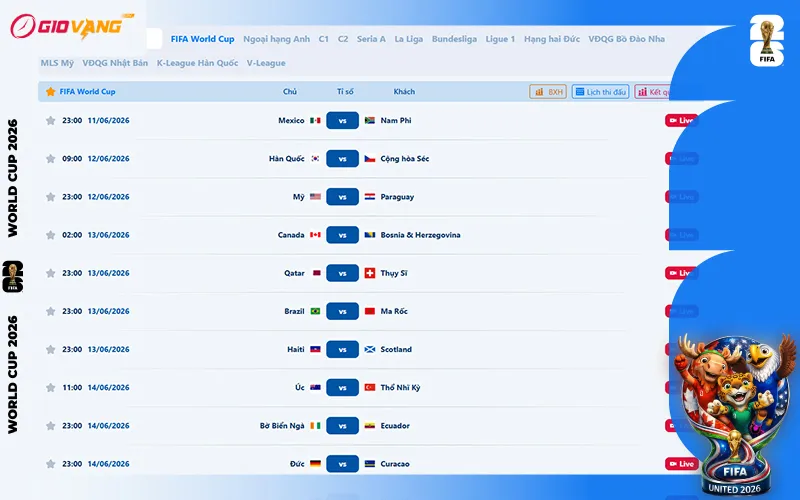Click the Thổ Nhĩ Kỳ flag icon
The image size is (800, 500).
point(370,388)
